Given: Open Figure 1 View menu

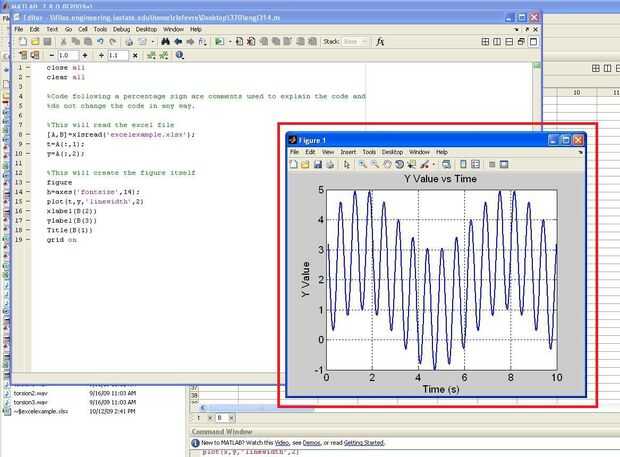Looking at the screenshot, I should [328, 152].
